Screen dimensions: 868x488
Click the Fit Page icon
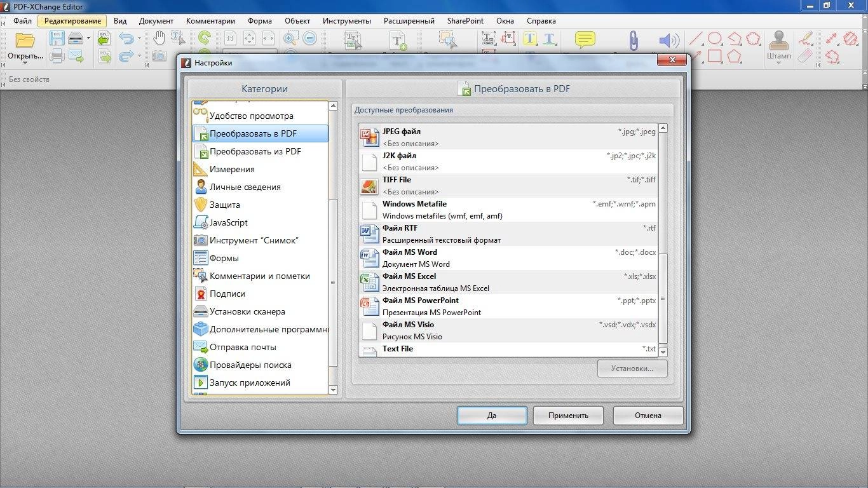(249, 38)
